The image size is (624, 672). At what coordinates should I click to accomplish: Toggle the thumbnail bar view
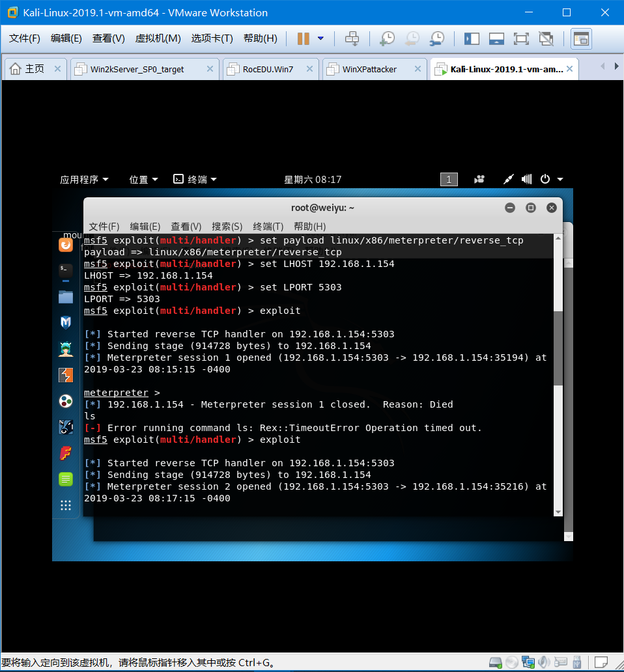point(496,38)
